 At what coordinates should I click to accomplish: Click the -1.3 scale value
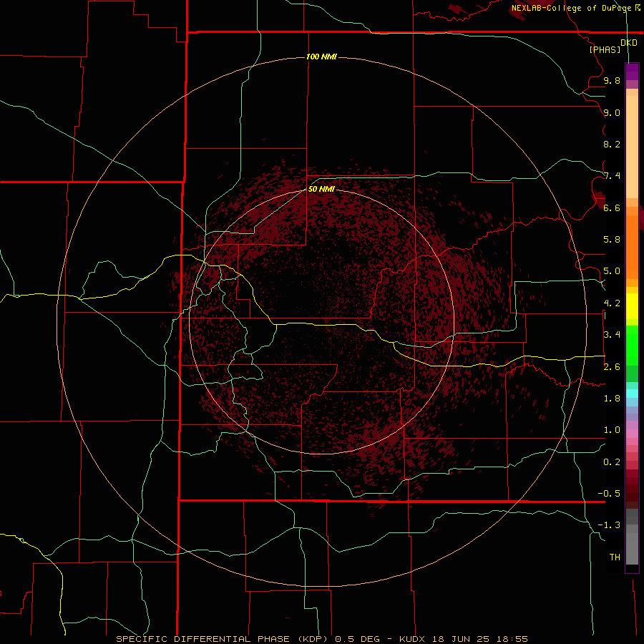[x=609, y=525]
